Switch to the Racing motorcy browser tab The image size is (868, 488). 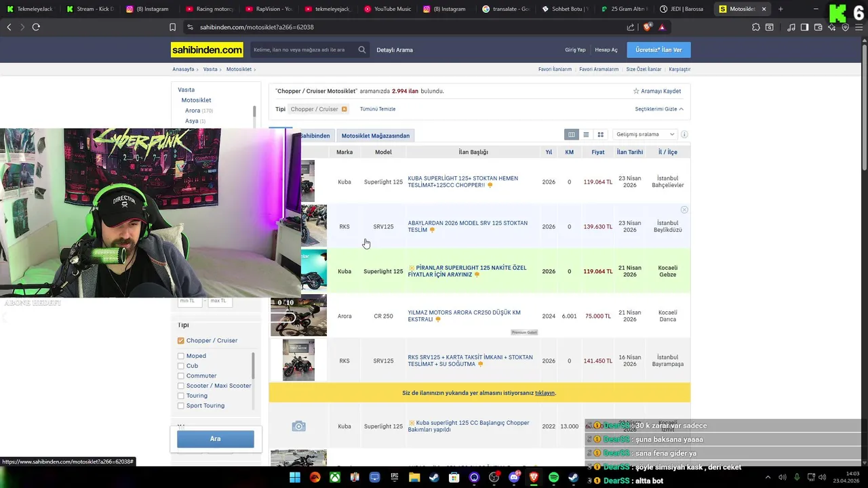click(x=210, y=9)
